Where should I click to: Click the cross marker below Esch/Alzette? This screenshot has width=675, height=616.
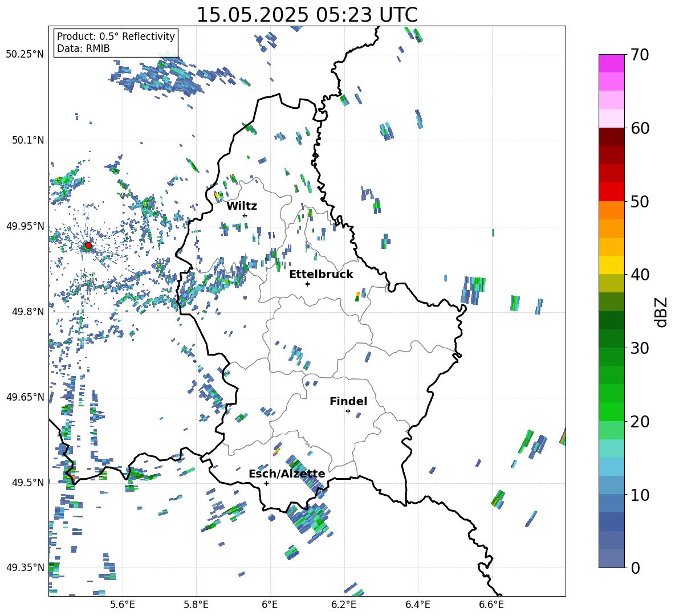266,483
